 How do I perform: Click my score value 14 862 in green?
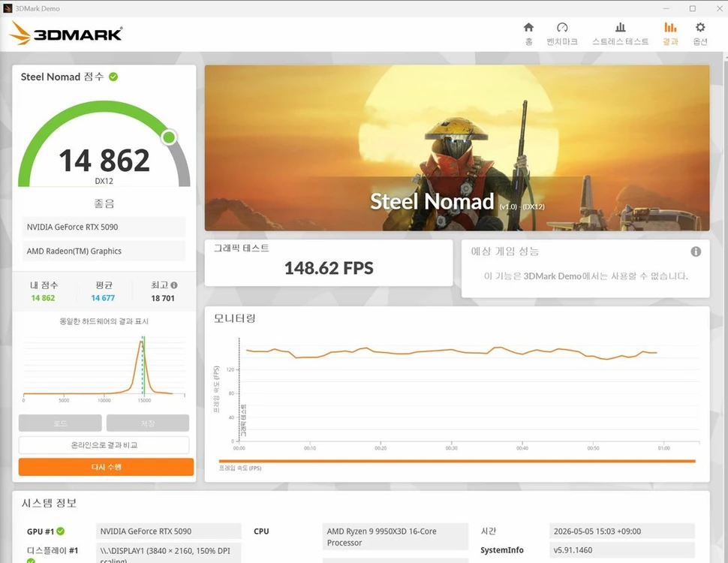[43, 298]
